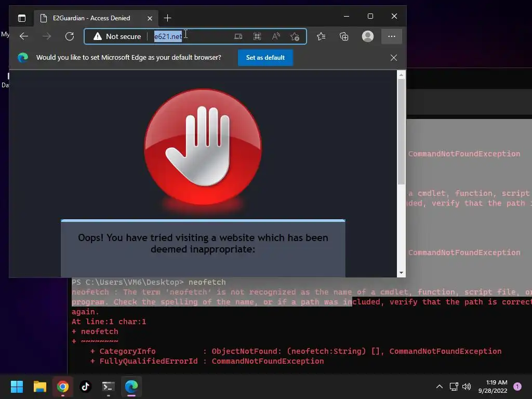Click the 'CategoryInfo' line in terminal
The image size is (532, 399).
coord(296,351)
